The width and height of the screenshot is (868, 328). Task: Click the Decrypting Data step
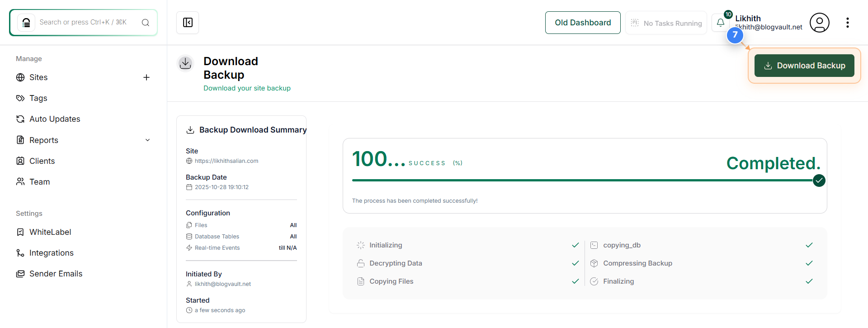396,263
